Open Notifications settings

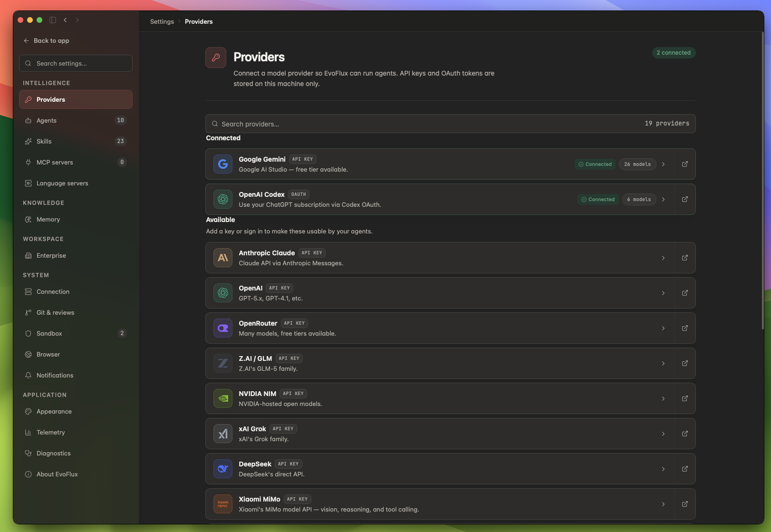coord(76,375)
